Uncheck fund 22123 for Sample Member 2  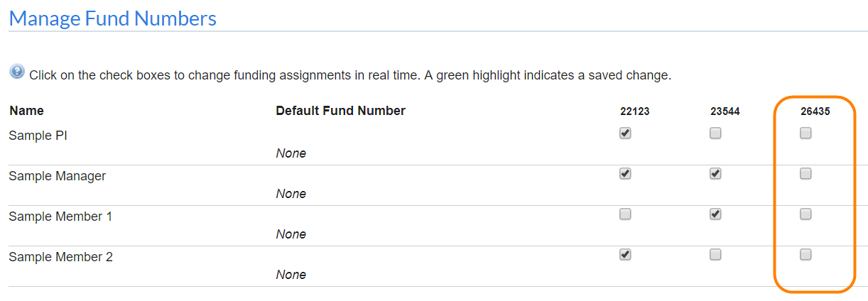pyautogui.click(x=625, y=254)
